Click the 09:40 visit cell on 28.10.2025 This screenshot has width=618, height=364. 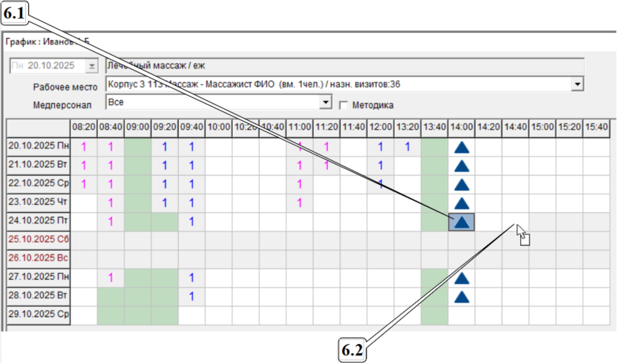192,296
